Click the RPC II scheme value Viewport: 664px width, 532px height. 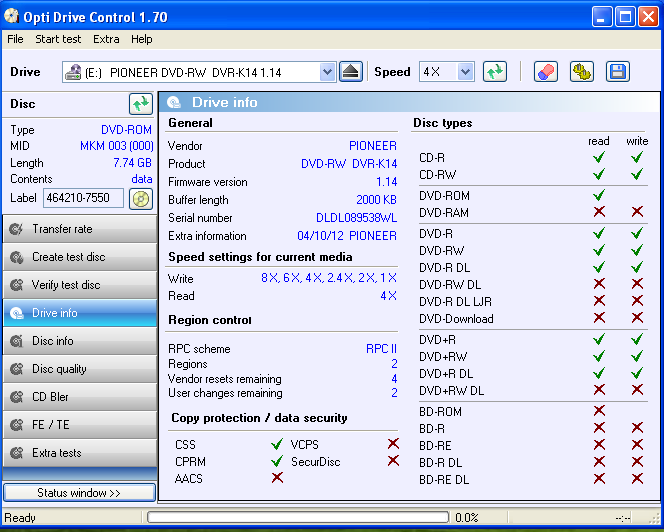[381, 349]
